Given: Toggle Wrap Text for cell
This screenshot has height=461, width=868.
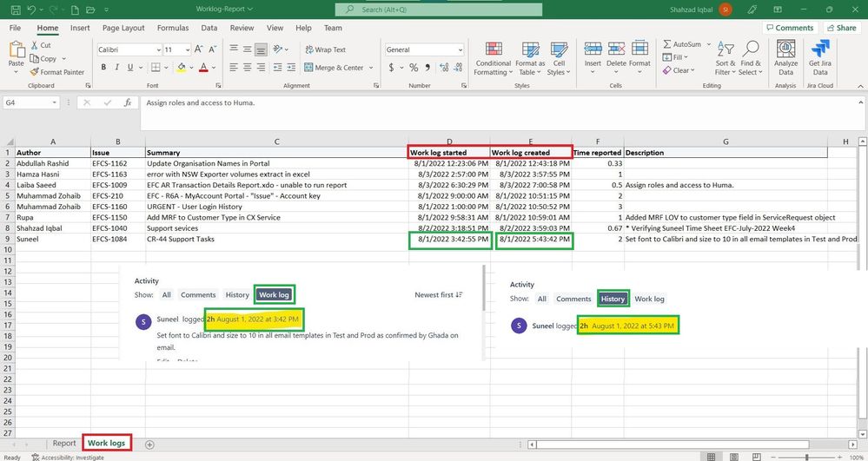Looking at the screenshot, I should point(324,49).
